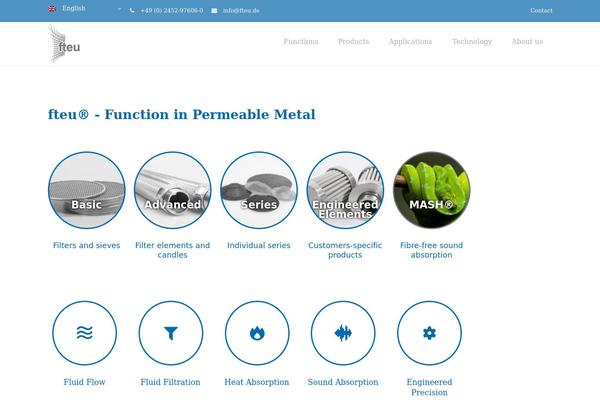The image size is (600, 400).
Task: Expand the English language dropdown arrow
Action: [119, 9]
